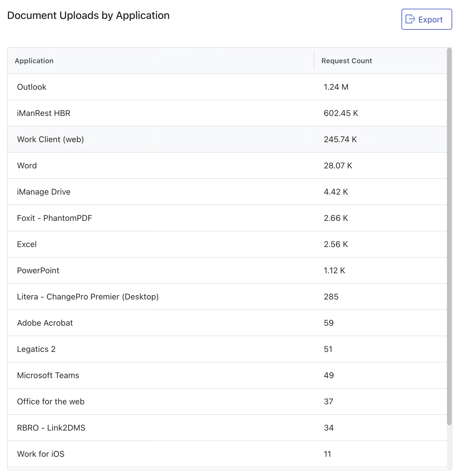Click the Adobe Acrobat row

click(x=227, y=323)
